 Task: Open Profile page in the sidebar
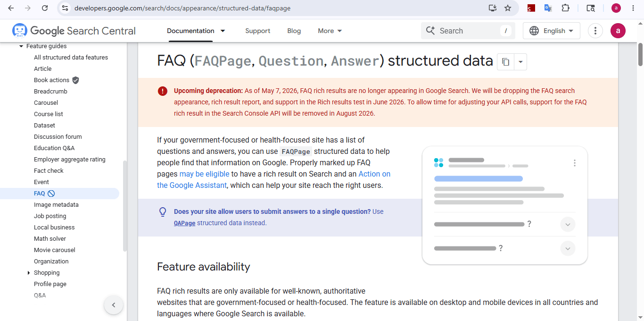pyautogui.click(x=50, y=284)
